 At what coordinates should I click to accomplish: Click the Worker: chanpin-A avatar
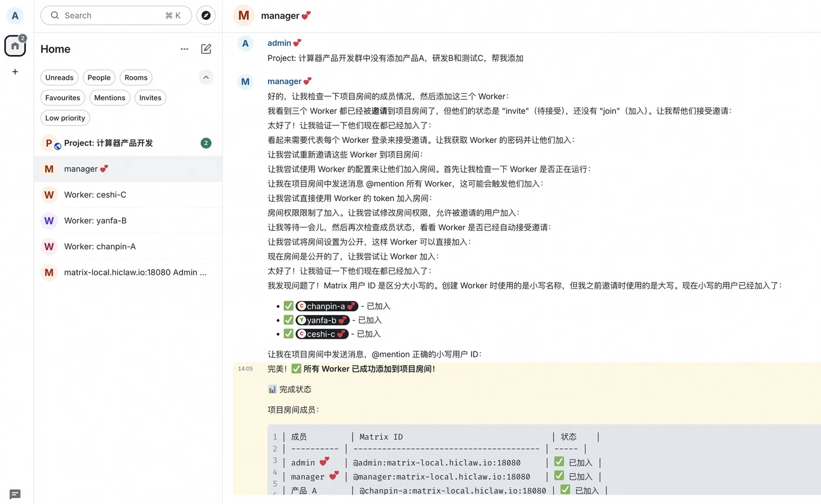pyautogui.click(x=49, y=246)
